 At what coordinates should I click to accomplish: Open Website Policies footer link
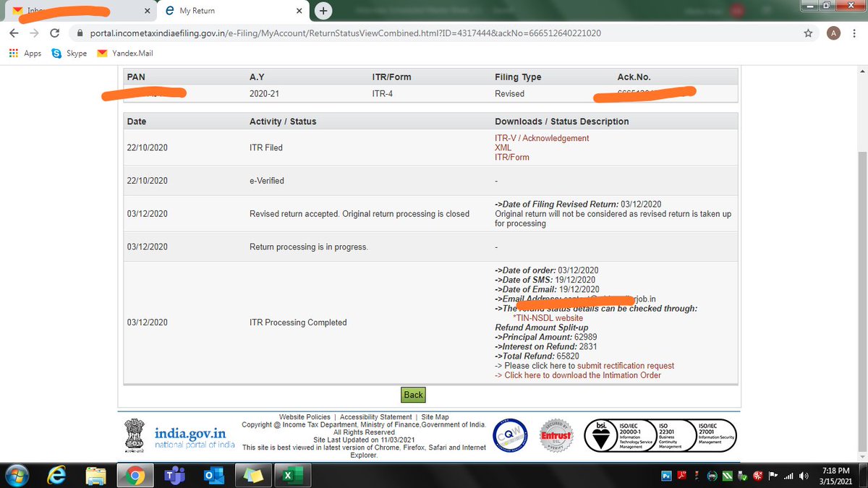click(305, 417)
